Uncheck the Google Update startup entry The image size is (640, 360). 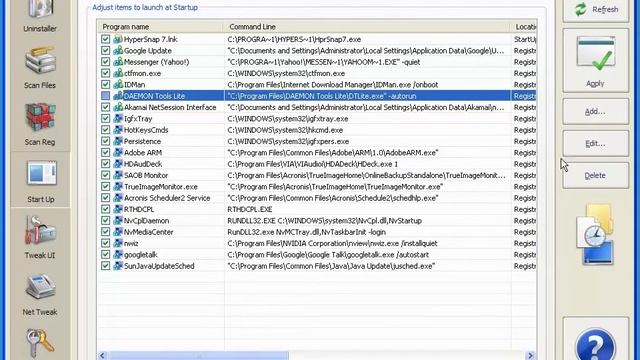[x=105, y=51]
